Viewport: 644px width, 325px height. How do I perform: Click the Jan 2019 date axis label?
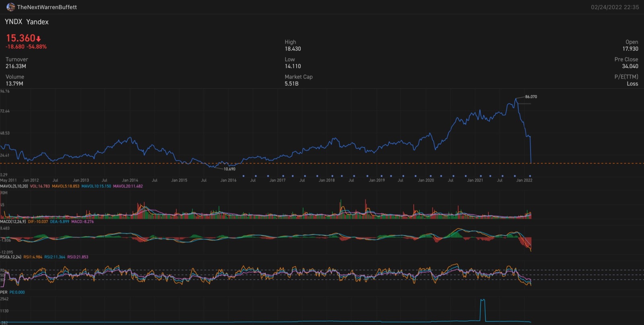click(377, 180)
